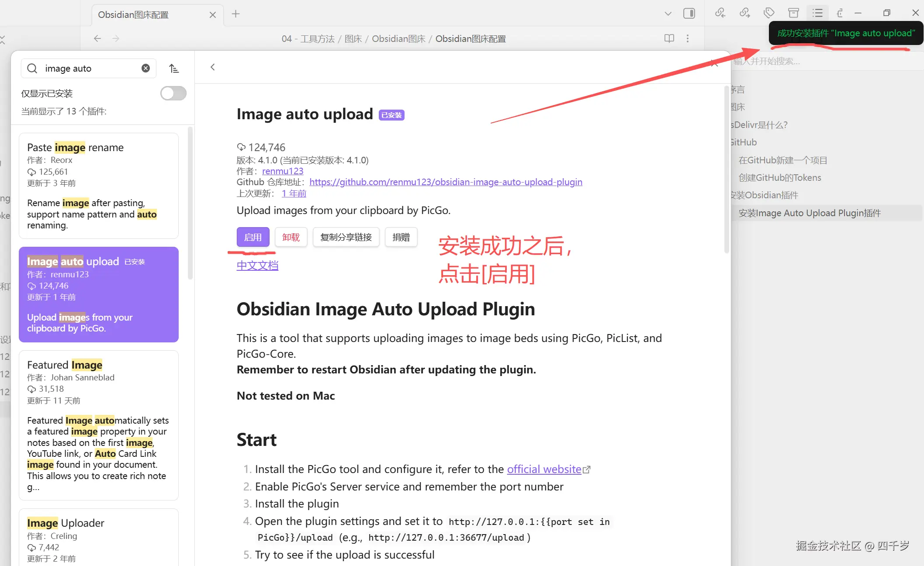Open the 中文文档 link
Image resolution: width=924 pixels, height=566 pixels.
pos(257,265)
